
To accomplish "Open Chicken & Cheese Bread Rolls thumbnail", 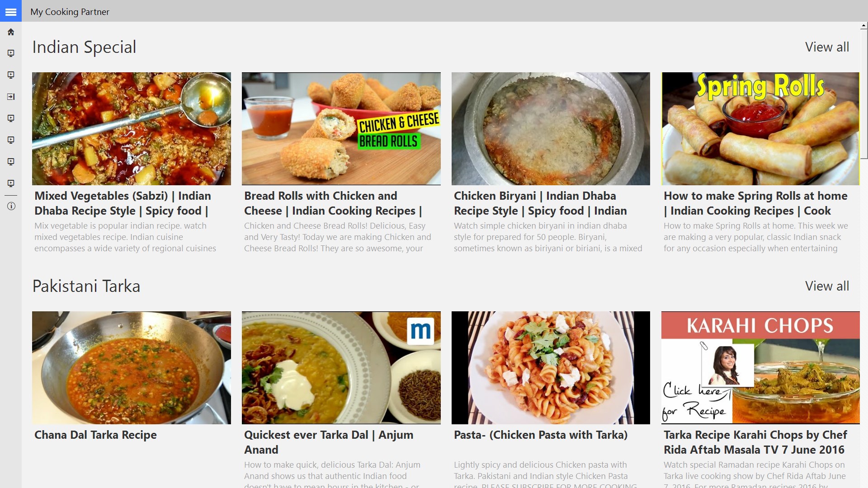I will (x=341, y=129).
